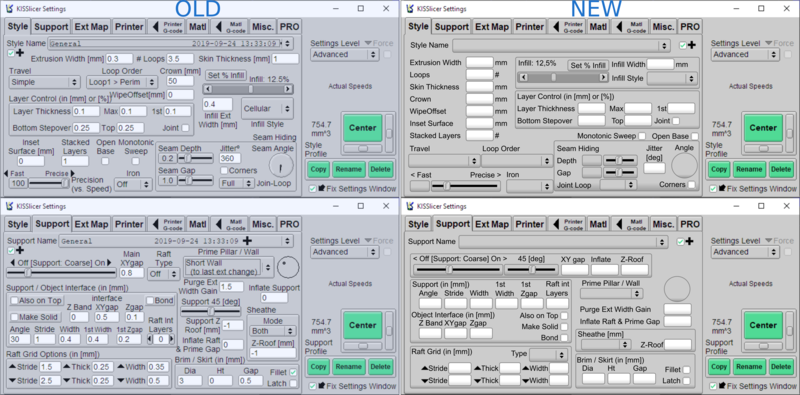800x395 pixels.
Task: Click the Extrusion Width field showing 0.3, OLD Style window
Action: point(119,59)
